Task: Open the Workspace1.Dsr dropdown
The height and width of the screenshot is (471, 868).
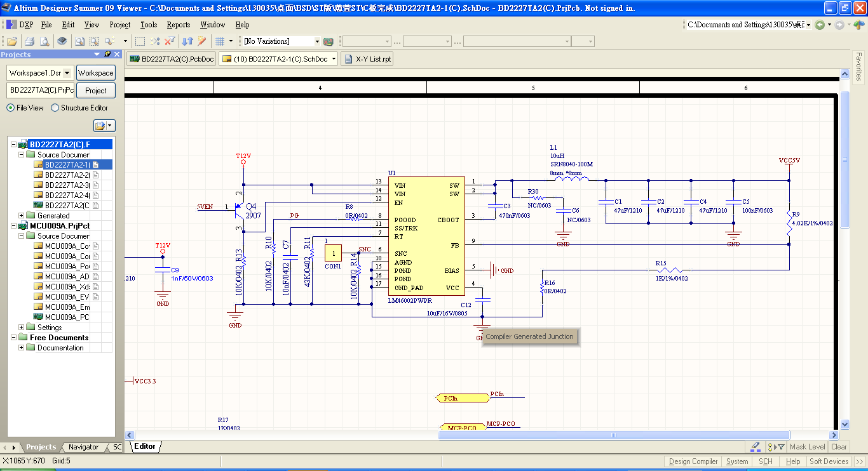Action: click(67, 73)
